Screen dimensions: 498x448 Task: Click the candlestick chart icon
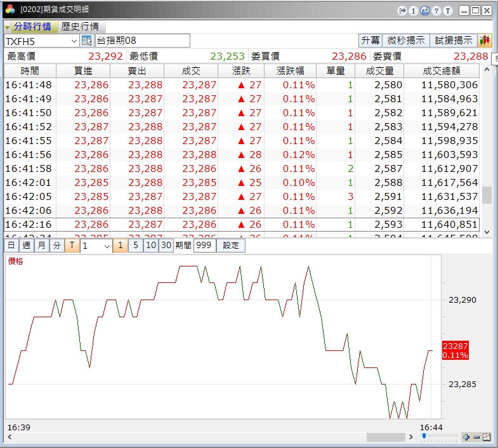tap(485, 41)
